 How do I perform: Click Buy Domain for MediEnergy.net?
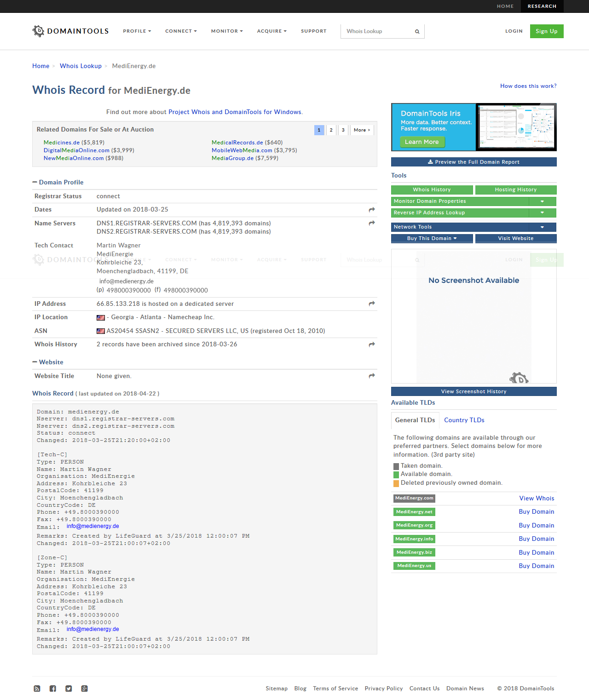pyautogui.click(x=537, y=512)
